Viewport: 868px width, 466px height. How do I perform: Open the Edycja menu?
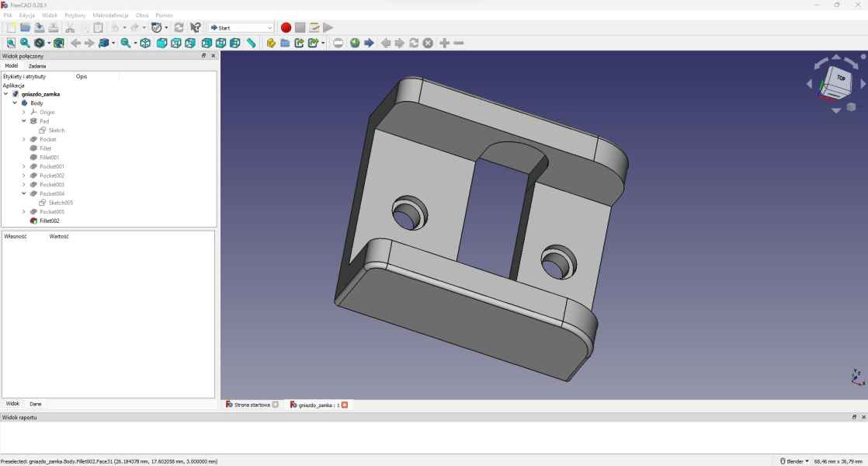pos(26,16)
